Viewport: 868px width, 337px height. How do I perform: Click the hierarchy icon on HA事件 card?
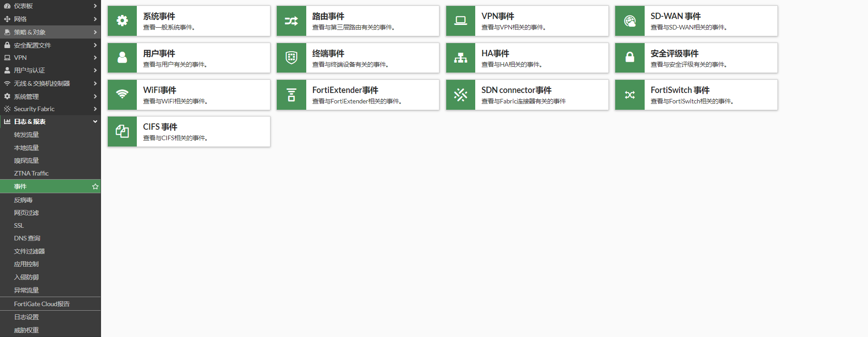tap(461, 58)
